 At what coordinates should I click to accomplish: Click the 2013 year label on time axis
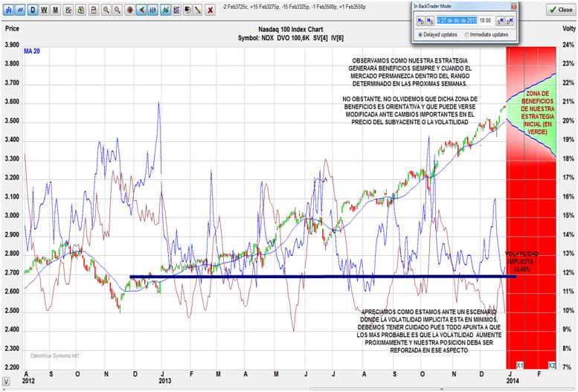tap(165, 381)
